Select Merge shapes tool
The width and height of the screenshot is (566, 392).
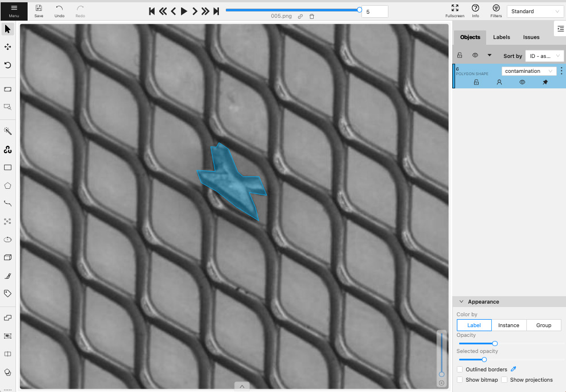click(x=7, y=318)
